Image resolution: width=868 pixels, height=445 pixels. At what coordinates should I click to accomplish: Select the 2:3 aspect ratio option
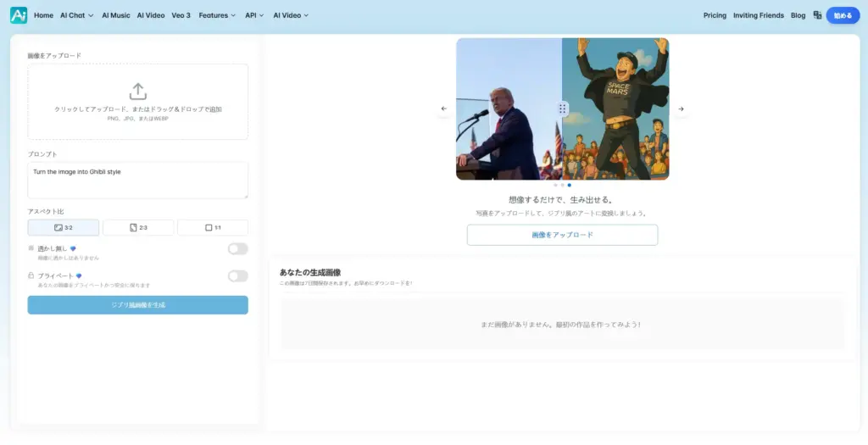point(138,227)
